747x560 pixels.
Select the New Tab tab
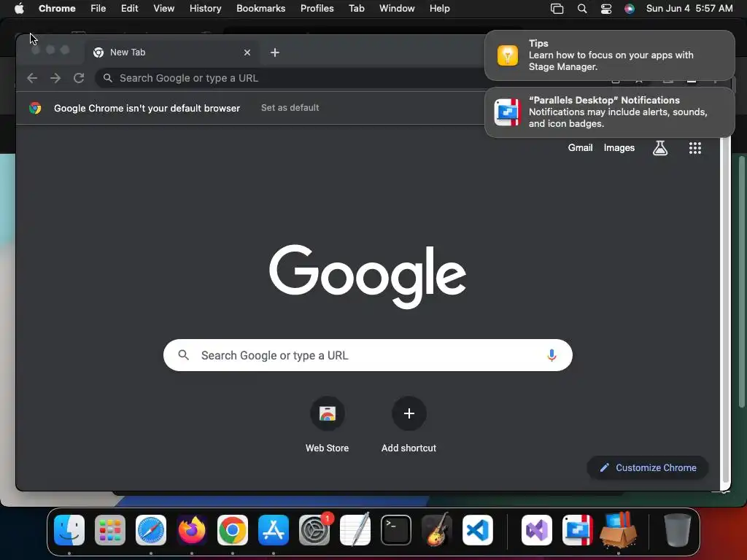(172, 52)
